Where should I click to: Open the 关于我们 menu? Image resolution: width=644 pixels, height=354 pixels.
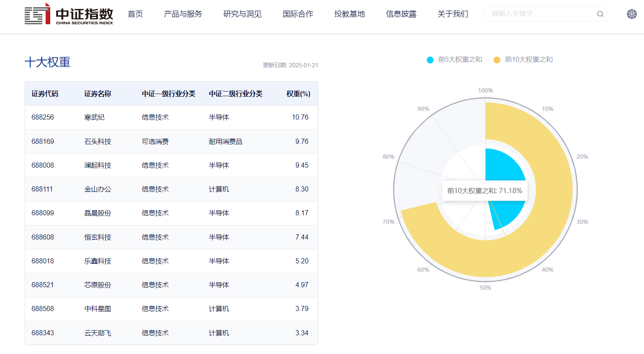452,14
